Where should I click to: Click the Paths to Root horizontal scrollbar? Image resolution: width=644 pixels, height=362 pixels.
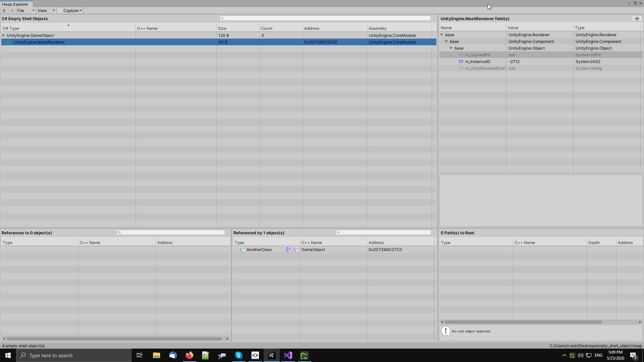click(523, 322)
